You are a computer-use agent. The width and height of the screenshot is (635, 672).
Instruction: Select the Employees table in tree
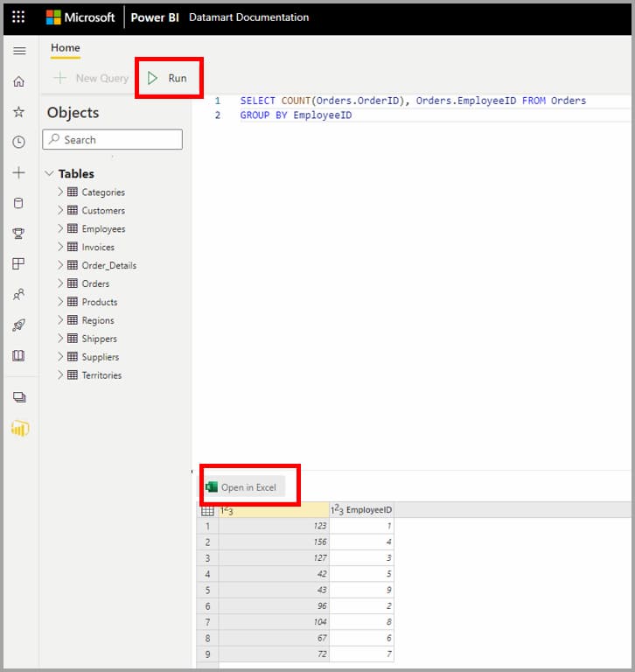tap(103, 229)
